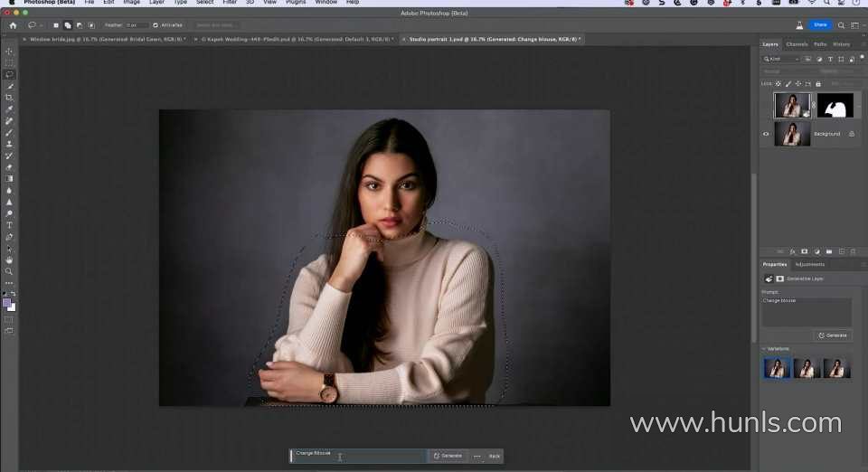Screen dimensions: 868x472
Task: Open the search magnifier in the options bar
Action: point(841,25)
